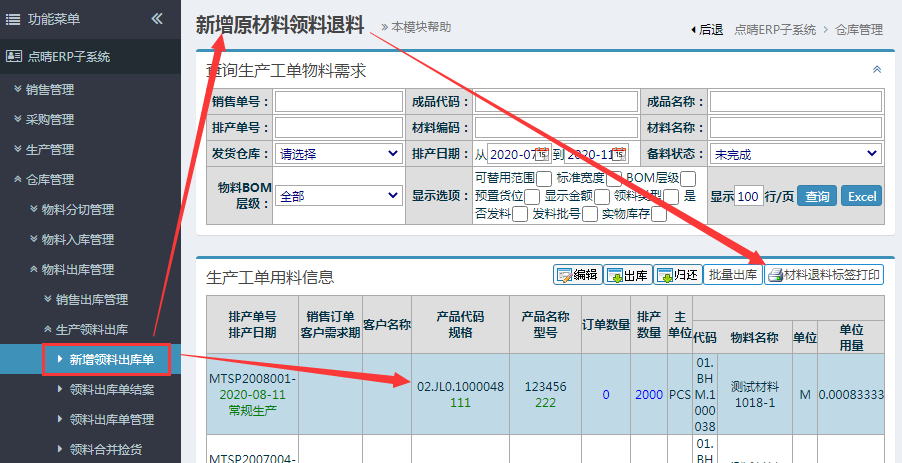Open the 备料状态 dropdown
This screenshot has height=463, width=902.
coord(795,154)
